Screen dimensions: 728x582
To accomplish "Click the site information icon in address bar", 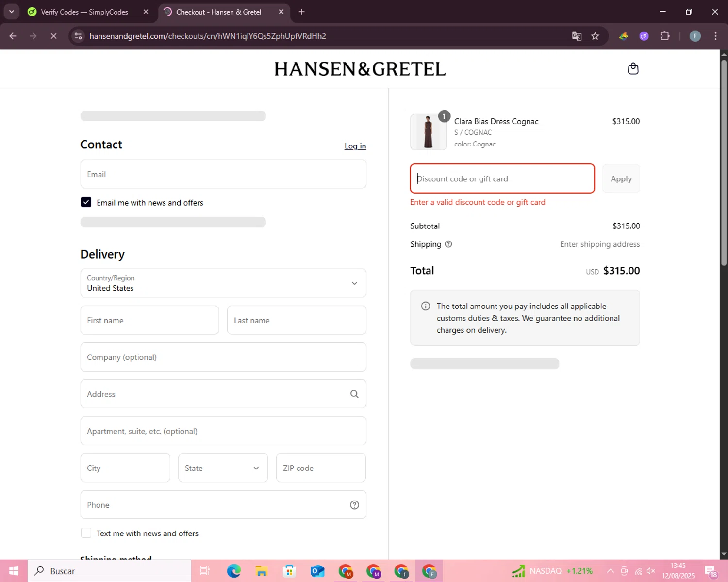I will click(78, 36).
